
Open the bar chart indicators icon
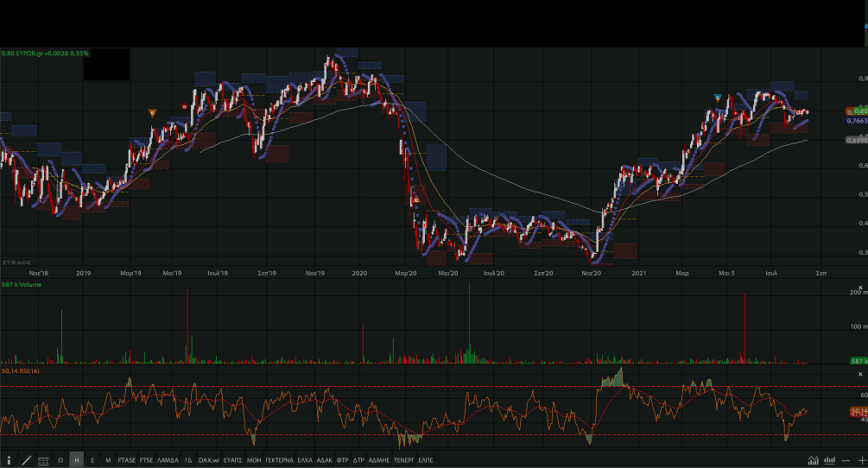(x=830, y=460)
